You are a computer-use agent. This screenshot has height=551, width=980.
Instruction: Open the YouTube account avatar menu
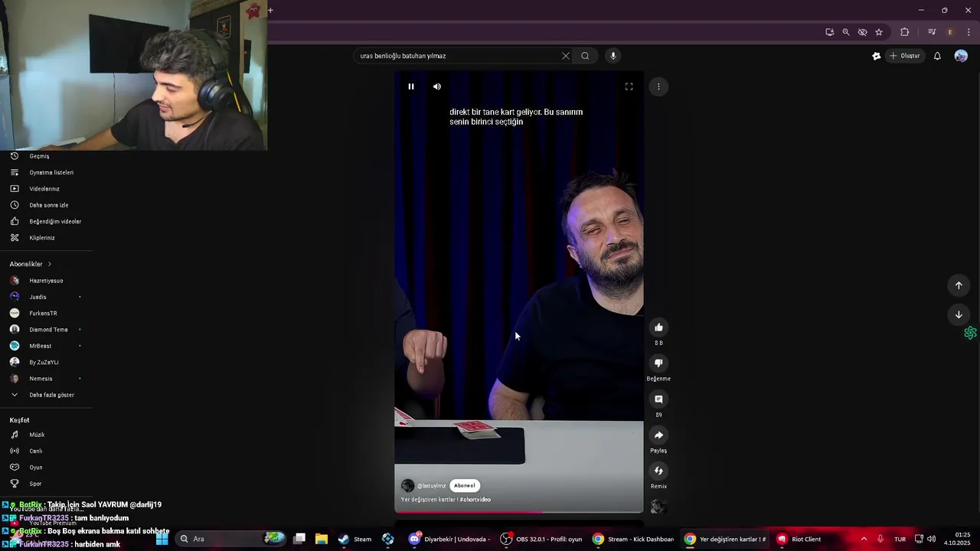(961, 56)
